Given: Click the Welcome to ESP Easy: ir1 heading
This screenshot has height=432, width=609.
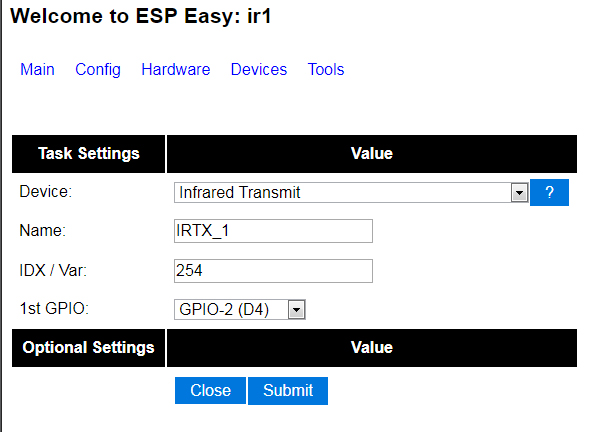Looking at the screenshot, I should [x=140, y=16].
